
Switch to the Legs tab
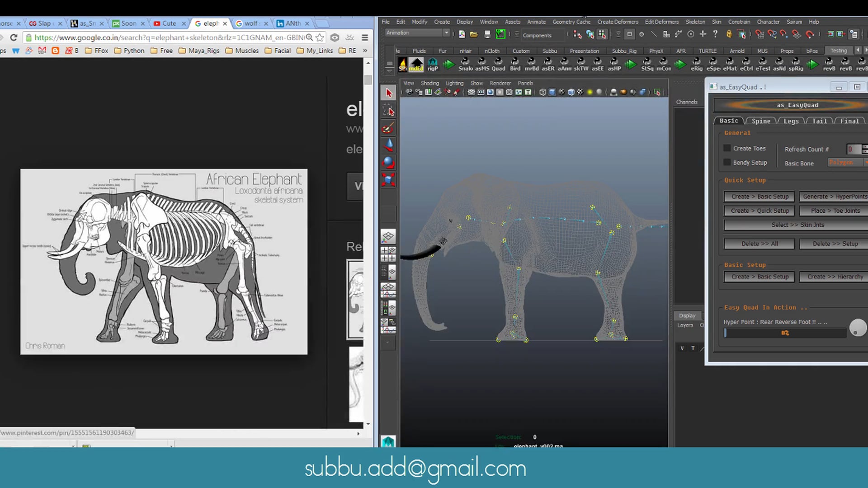(791, 121)
